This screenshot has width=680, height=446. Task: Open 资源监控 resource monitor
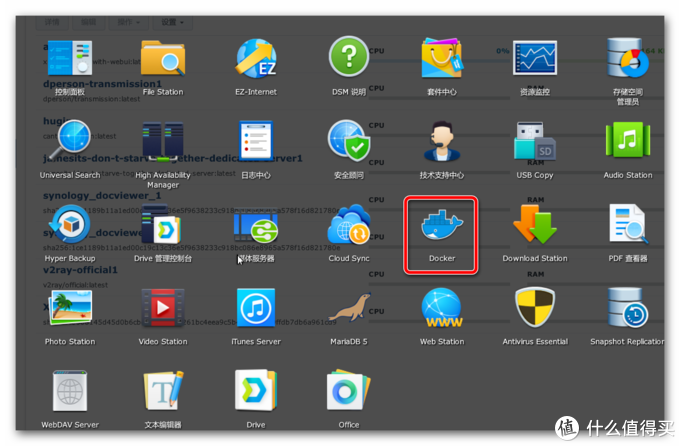coord(535,58)
